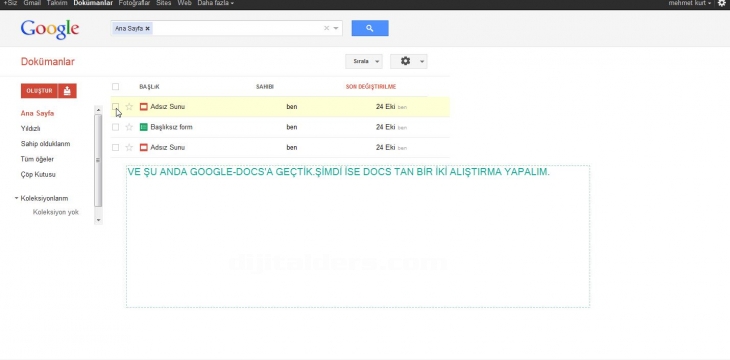730x360 pixels.
Task: Click inside the search input field
Action: pos(237,28)
